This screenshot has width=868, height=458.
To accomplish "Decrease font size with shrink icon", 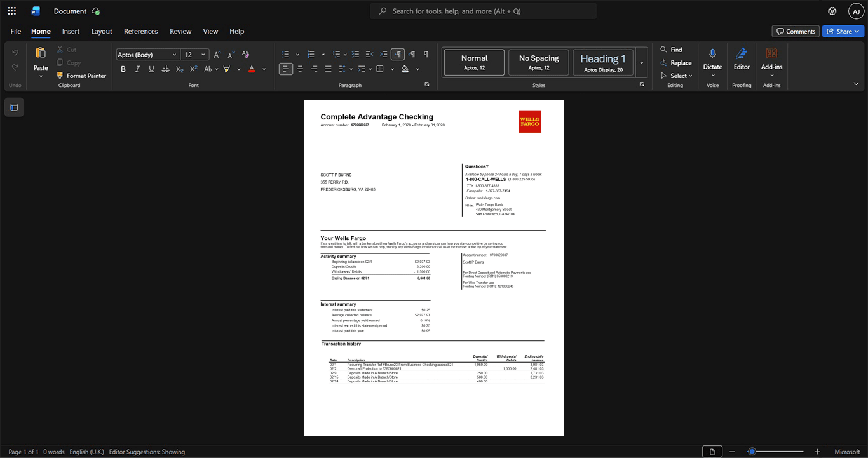I will click(x=231, y=55).
